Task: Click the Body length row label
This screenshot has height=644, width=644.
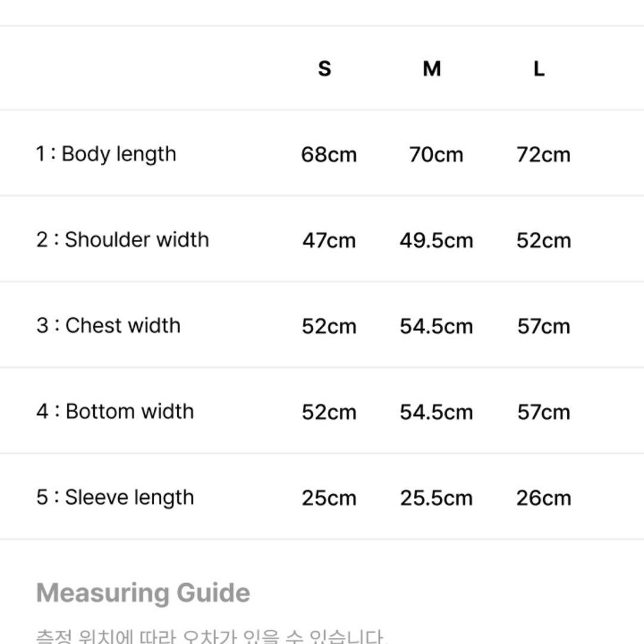Action: tap(106, 154)
